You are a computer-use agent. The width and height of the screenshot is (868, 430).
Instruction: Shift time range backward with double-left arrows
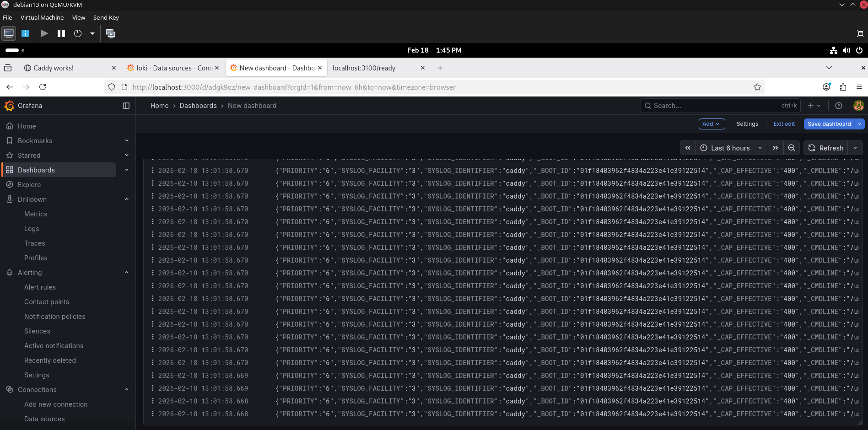click(x=688, y=148)
